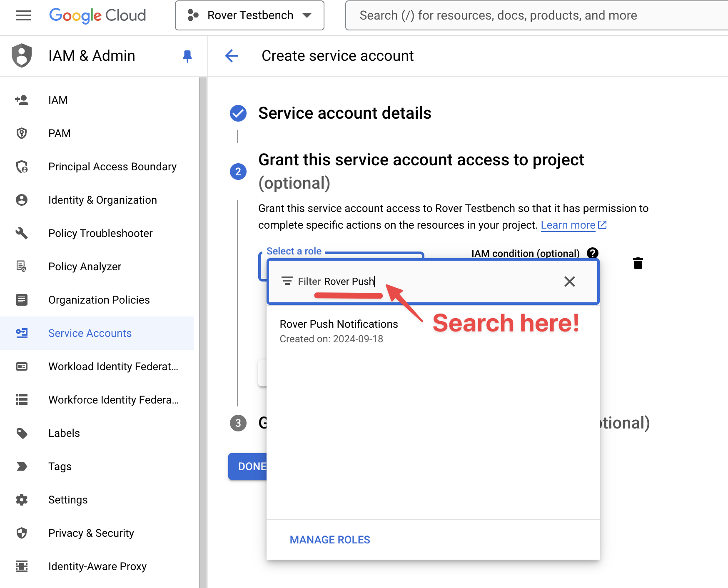Toggle the IAM & Admin pin icon
This screenshot has height=588, width=728.
(187, 56)
